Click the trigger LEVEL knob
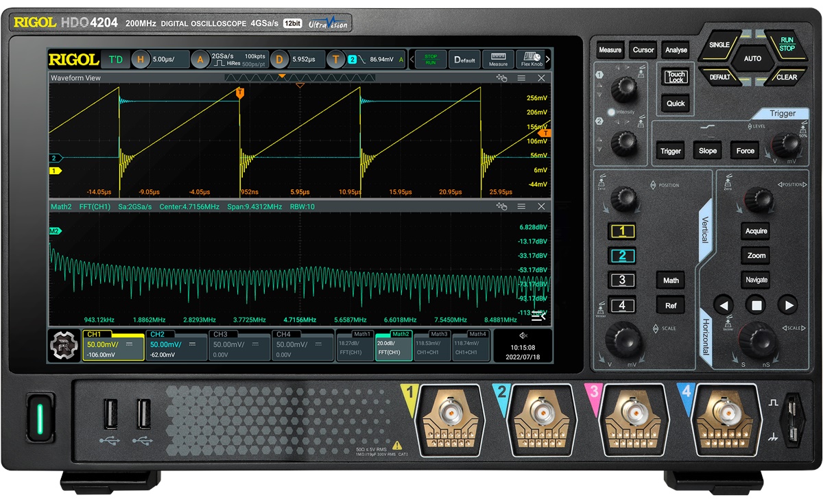 point(787,145)
